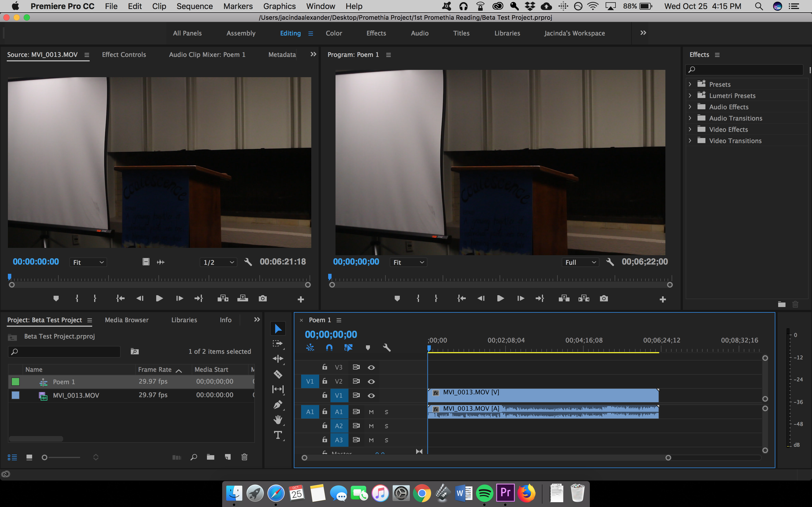Viewport: 812px width, 507px height.
Task: Select the Track Select Forward tool
Action: click(278, 343)
